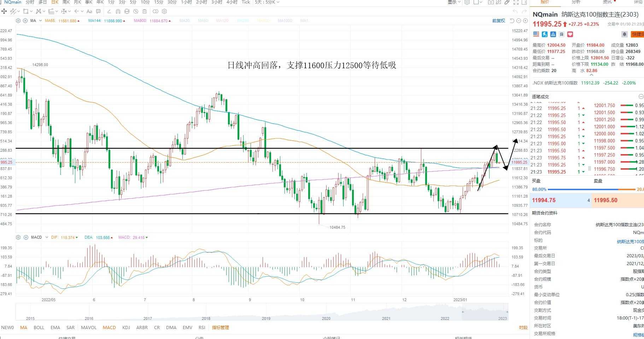Expand the MA indicator type dropdown

click(41, 21)
